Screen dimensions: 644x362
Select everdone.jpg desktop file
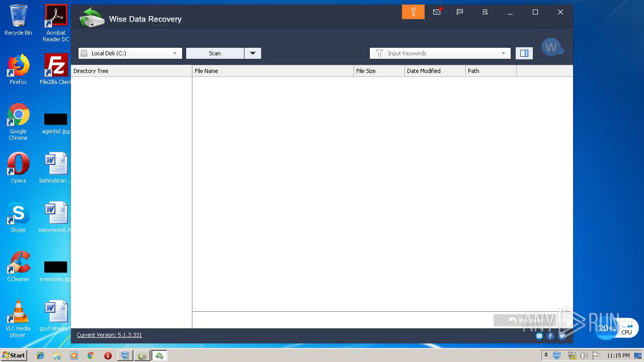click(x=56, y=271)
